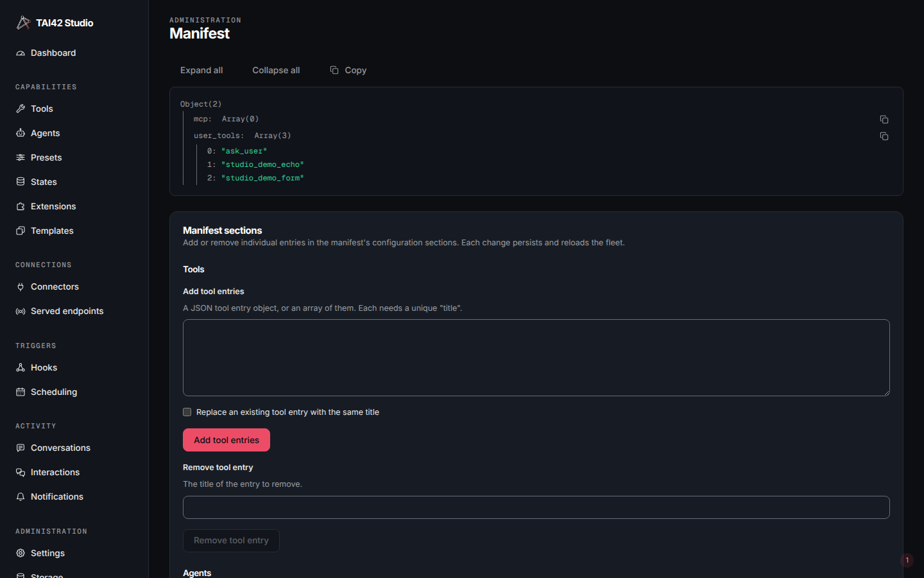Copy the user_tools array value icon
Image resolution: width=924 pixels, height=578 pixels.
(x=884, y=136)
